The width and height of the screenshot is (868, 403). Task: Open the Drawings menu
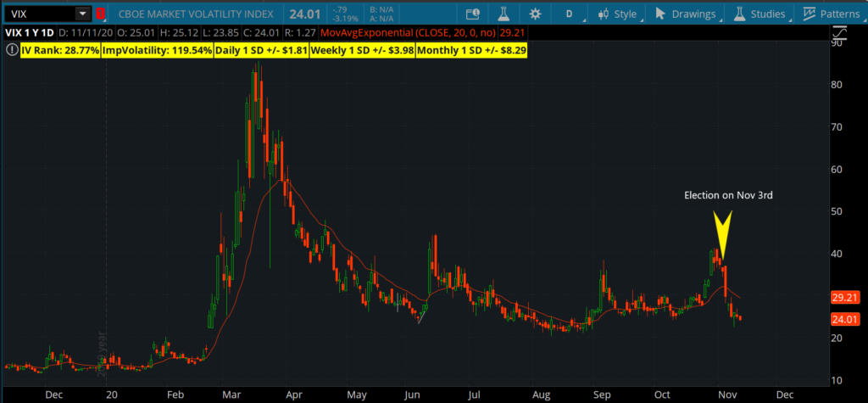tap(687, 14)
